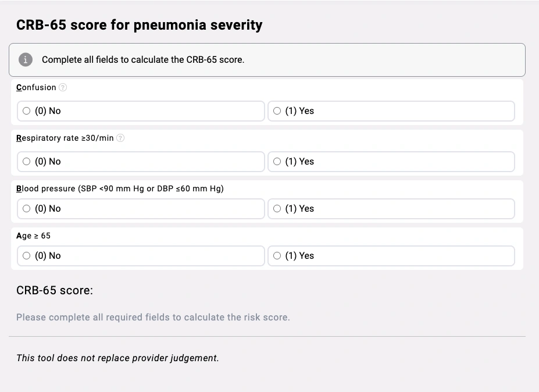The image size is (539, 392).
Task: Click the provider judgement disclaimer text
Action: 117,358
